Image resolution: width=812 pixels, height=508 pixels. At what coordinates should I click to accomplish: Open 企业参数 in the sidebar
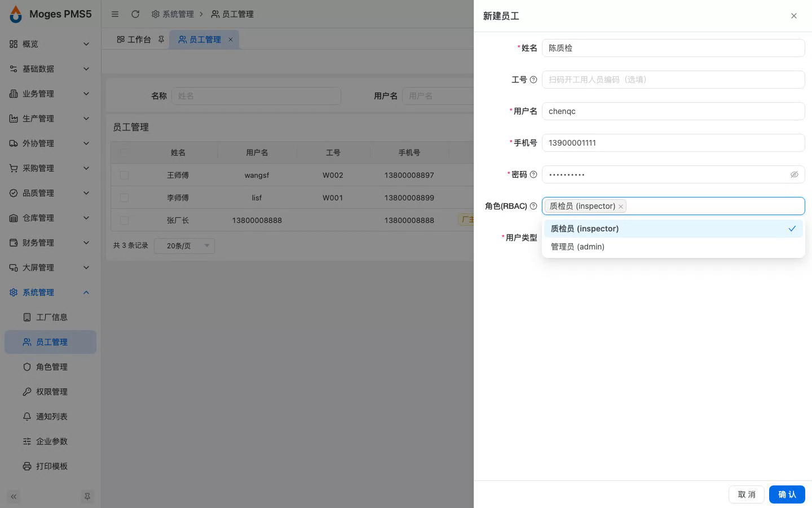pyautogui.click(x=51, y=441)
